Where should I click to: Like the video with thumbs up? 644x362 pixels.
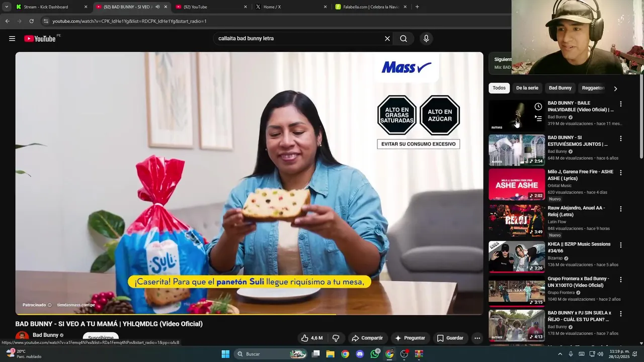312,338
